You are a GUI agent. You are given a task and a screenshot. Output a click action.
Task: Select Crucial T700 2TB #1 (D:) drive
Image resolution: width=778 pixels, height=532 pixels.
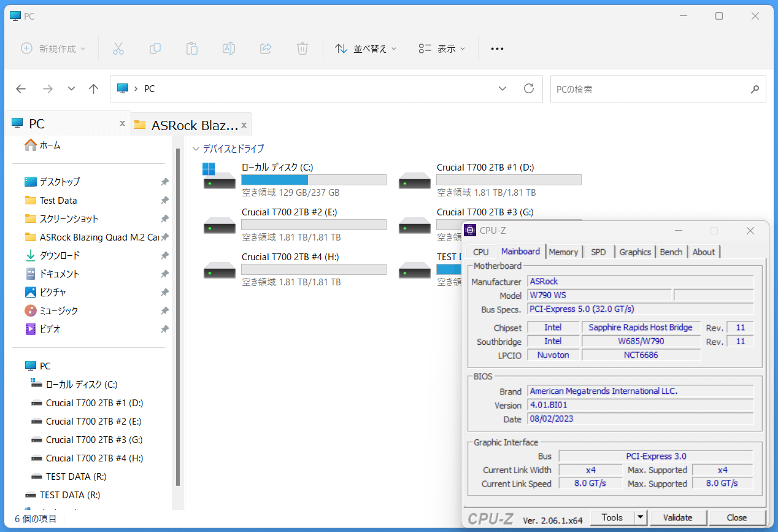(x=414, y=180)
